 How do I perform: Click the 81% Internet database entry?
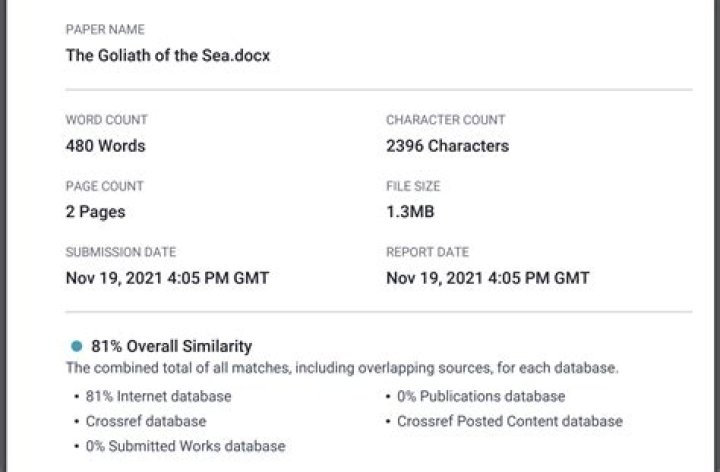(160, 397)
